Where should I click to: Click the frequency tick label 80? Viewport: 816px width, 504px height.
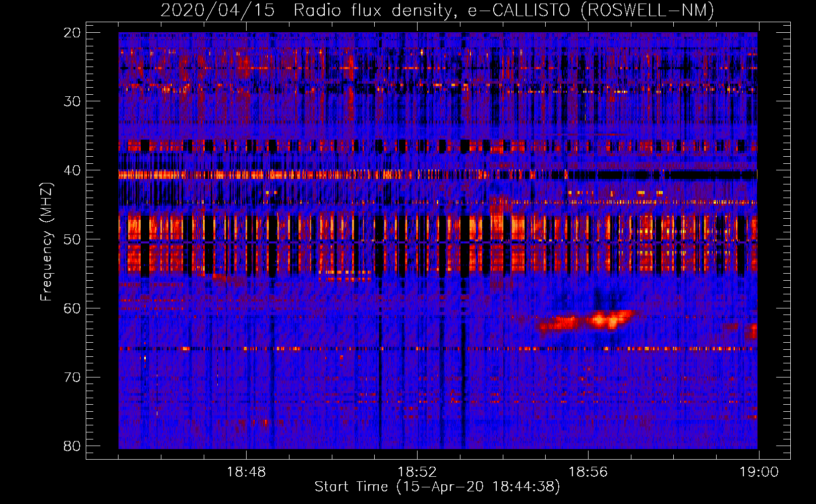pos(72,446)
